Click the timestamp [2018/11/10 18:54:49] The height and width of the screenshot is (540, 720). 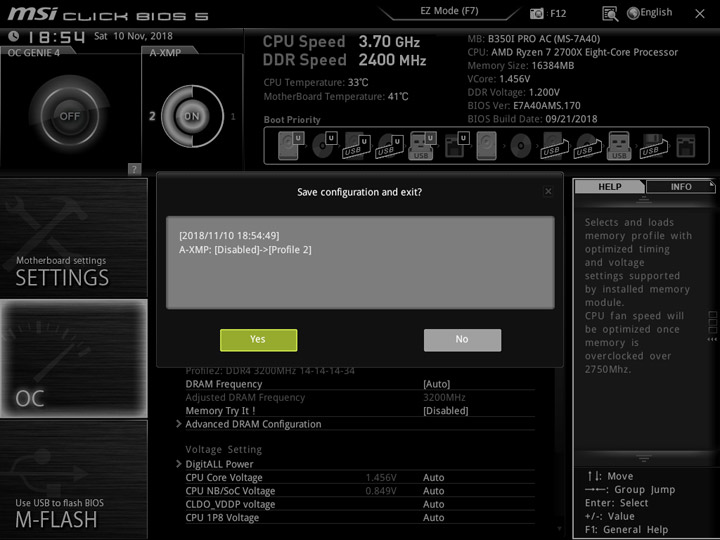[229, 236]
